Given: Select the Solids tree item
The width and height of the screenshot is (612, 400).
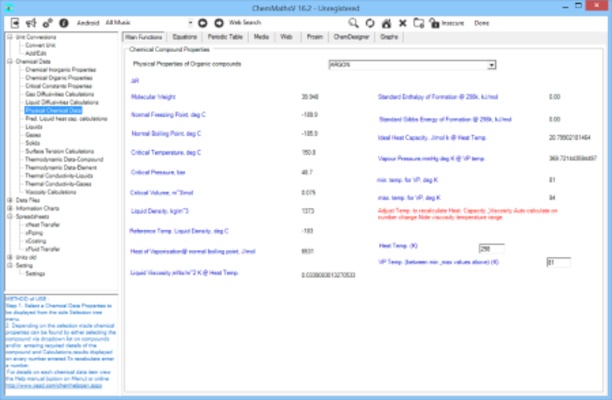Looking at the screenshot, I should [33, 143].
